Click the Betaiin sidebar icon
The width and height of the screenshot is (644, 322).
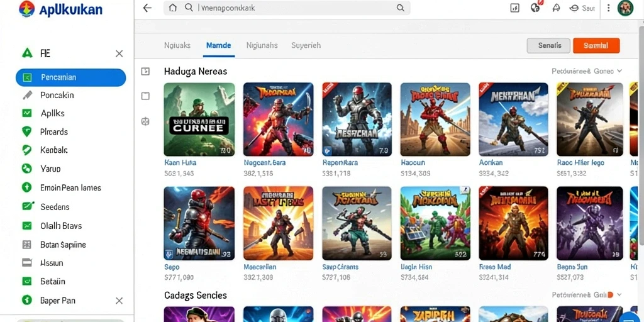coord(26,282)
